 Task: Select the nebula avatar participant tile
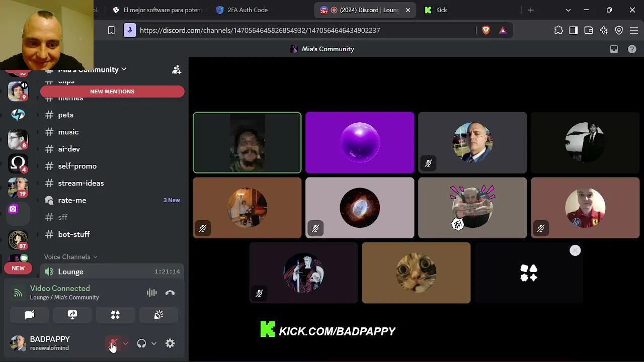[x=360, y=208]
